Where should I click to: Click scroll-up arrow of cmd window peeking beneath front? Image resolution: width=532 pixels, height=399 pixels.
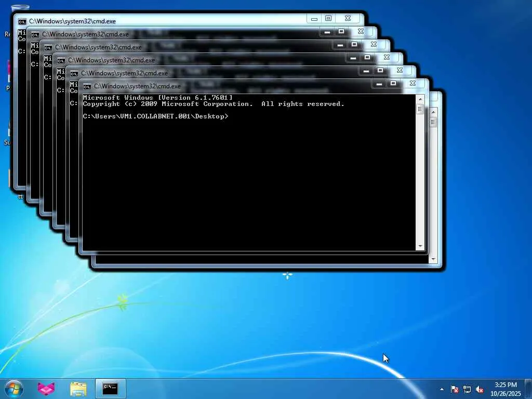[433, 112]
